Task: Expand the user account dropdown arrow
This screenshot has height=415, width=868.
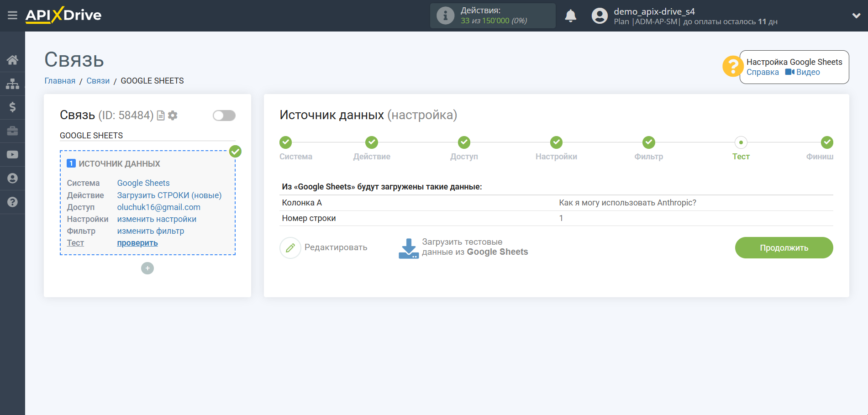Action: point(856,16)
